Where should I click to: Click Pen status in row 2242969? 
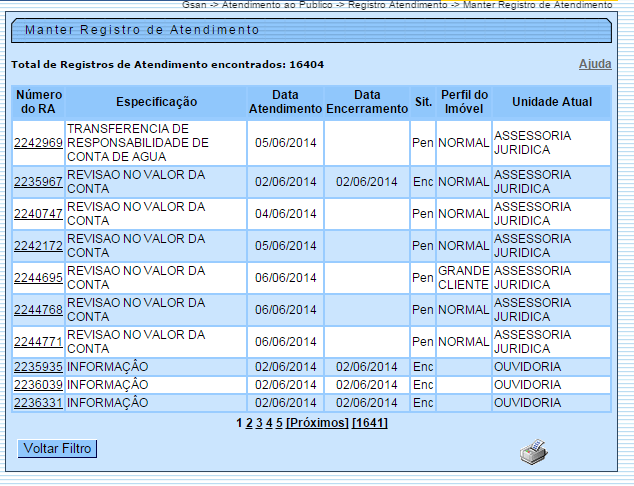point(423,143)
